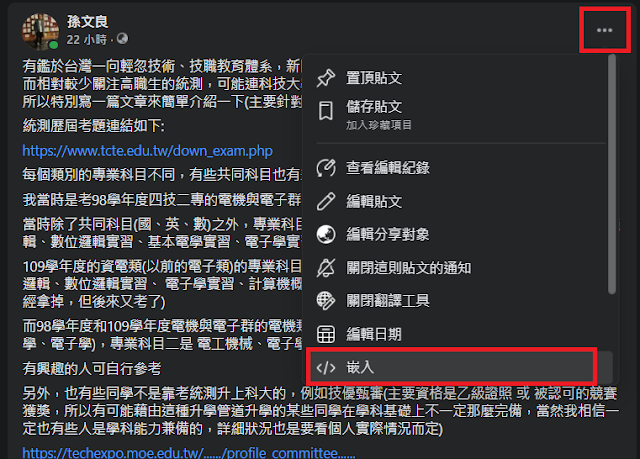
Task: Click the history icon for 查看編輯紀錄
Action: (x=326, y=168)
